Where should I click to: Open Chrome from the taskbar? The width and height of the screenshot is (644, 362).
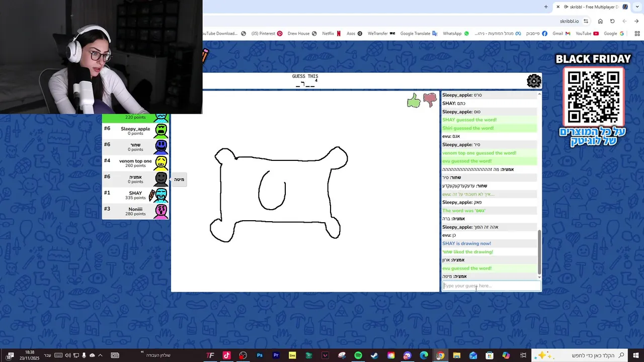coord(440,355)
